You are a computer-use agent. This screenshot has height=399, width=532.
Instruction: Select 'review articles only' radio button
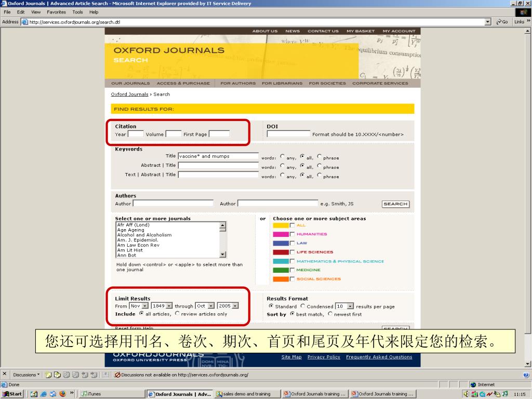(x=177, y=313)
